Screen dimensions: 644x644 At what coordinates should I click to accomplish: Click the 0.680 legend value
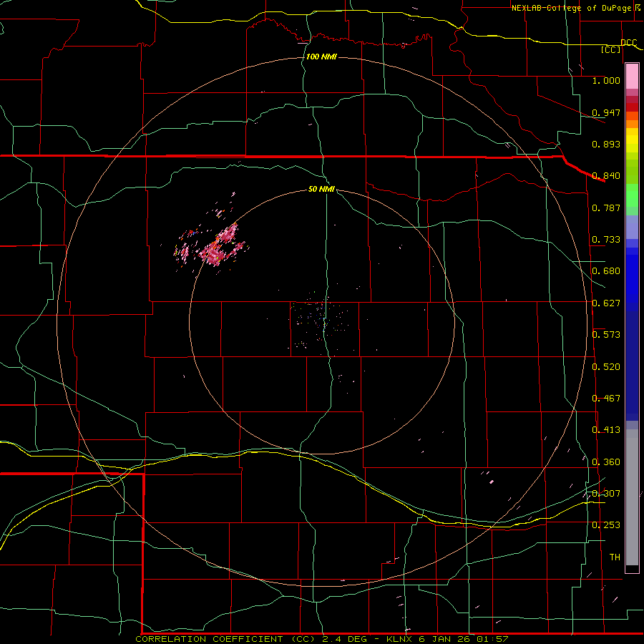tap(606, 271)
